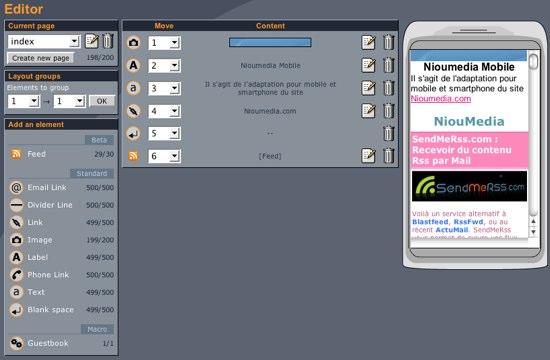
Task: Add a Text element
Action: (16, 292)
